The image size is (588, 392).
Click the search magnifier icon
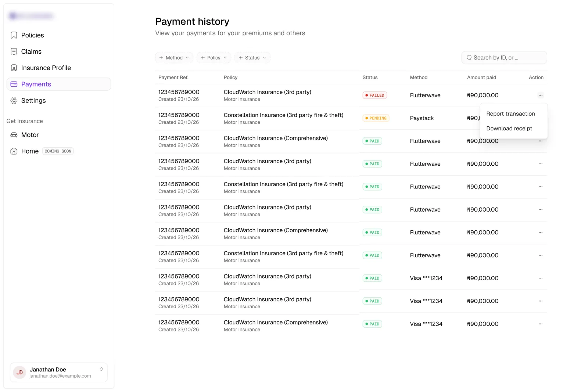[x=469, y=58]
